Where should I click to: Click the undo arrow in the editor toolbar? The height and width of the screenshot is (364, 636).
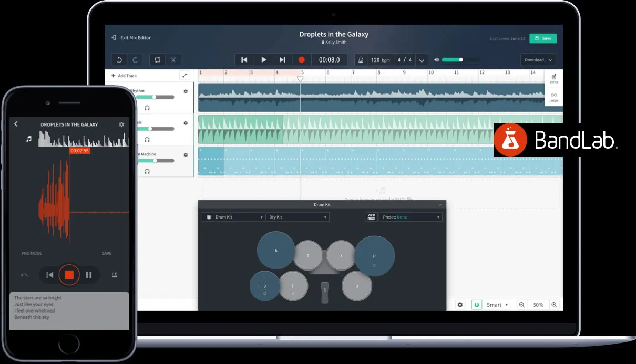click(119, 60)
